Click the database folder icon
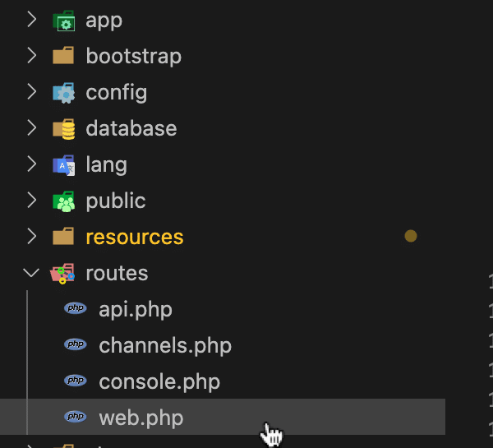The image size is (493, 448). point(63,129)
